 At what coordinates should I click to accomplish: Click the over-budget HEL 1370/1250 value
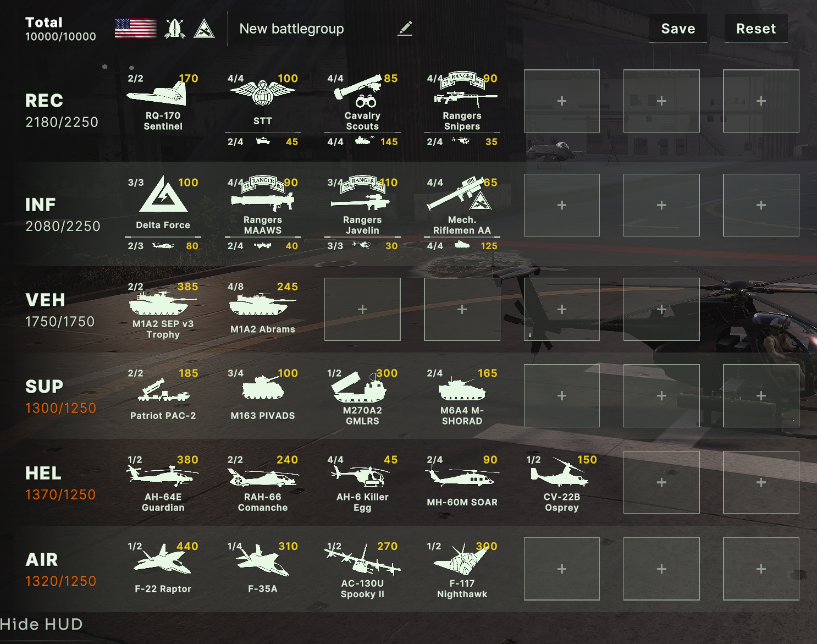(x=60, y=494)
